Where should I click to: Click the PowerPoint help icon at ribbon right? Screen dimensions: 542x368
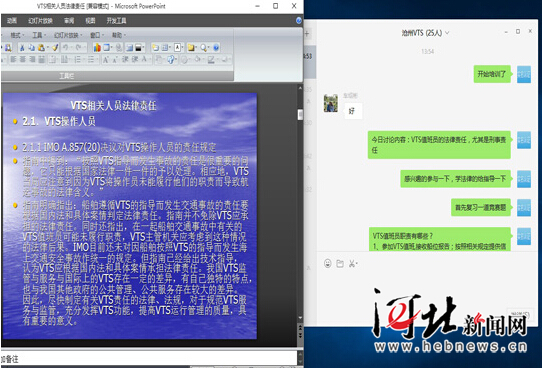pyautogui.click(x=299, y=20)
